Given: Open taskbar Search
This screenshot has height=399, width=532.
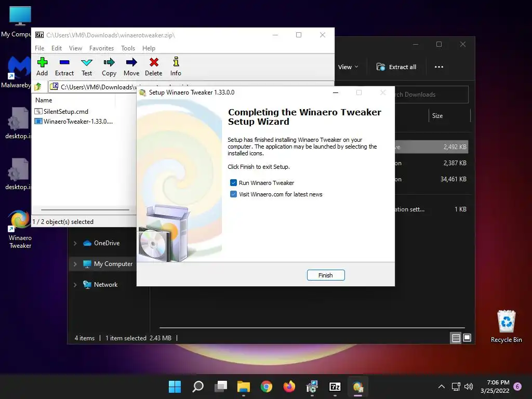Looking at the screenshot, I should click(x=198, y=387).
